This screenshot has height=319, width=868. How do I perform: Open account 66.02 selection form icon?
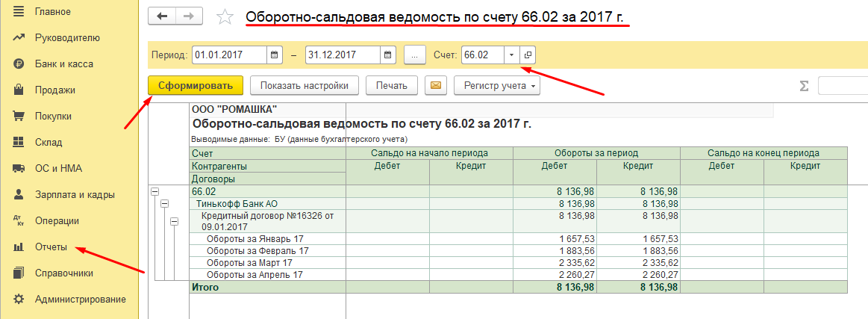pos(528,55)
